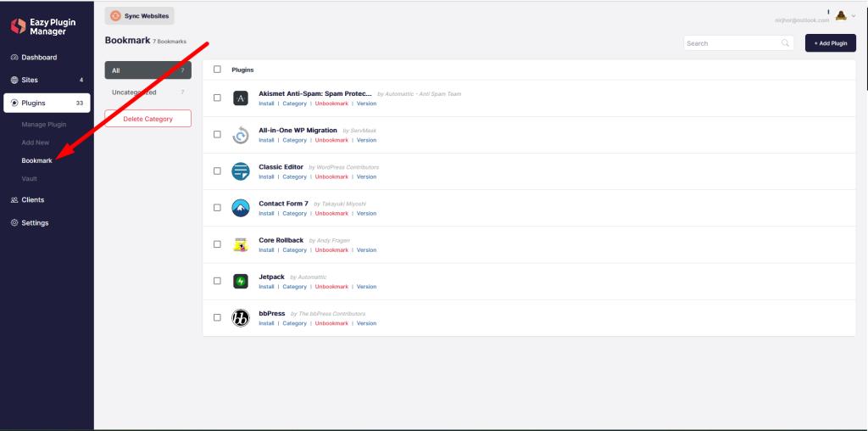Image resolution: width=868 pixels, height=431 pixels.
Task: Click the bbPress plugin title
Action: (272, 314)
